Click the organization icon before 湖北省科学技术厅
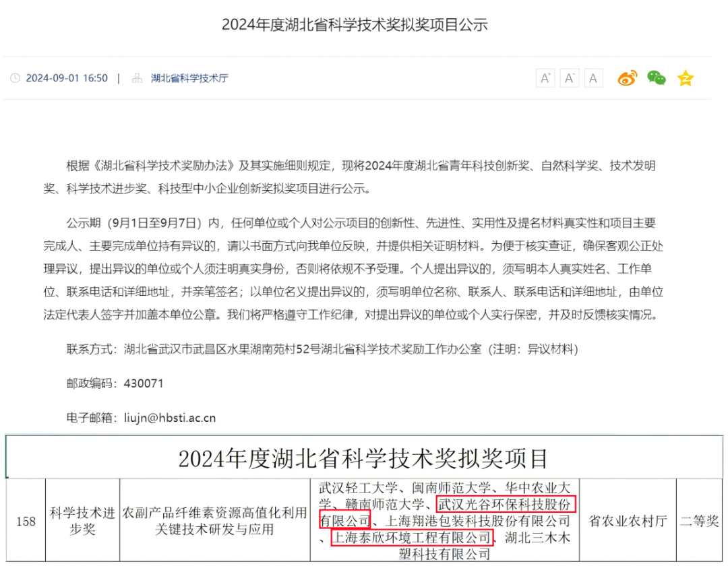The width and height of the screenshot is (728, 566). tap(138, 78)
